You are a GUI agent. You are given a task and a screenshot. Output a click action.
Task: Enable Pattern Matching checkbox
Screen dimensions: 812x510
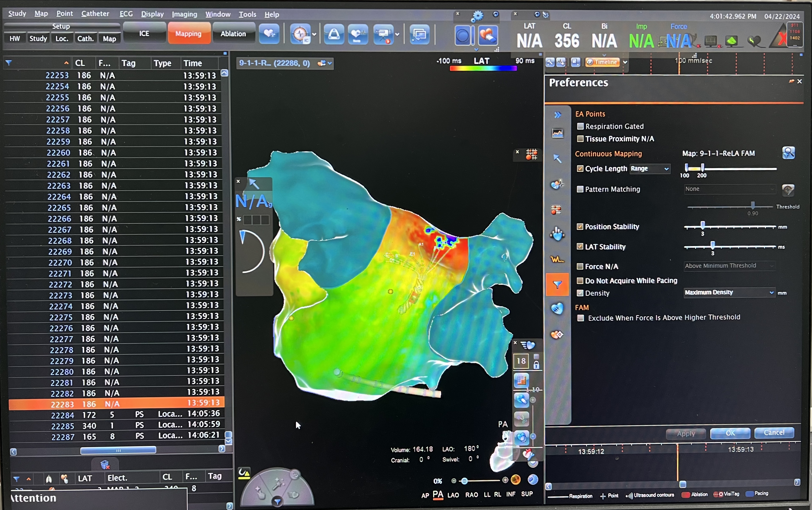(x=580, y=189)
